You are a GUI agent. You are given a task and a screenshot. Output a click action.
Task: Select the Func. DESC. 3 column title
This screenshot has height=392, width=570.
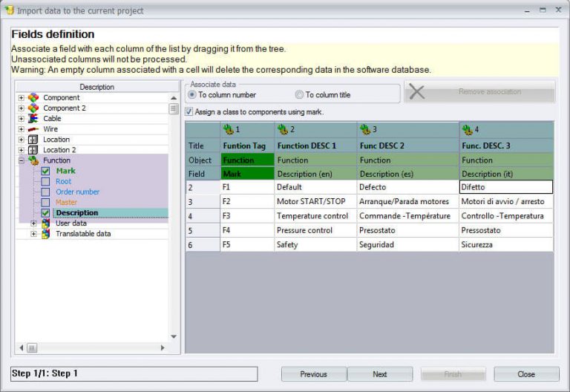pos(507,146)
